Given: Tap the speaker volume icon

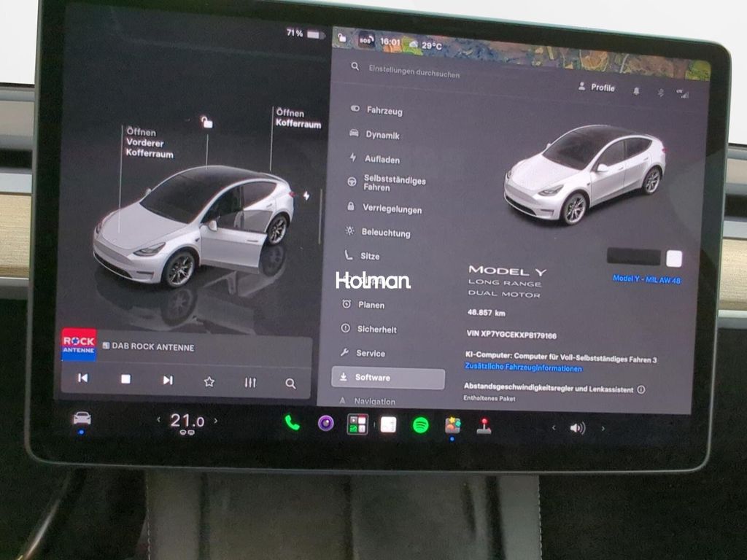Looking at the screenshot, I should click(x=578, y=428).
